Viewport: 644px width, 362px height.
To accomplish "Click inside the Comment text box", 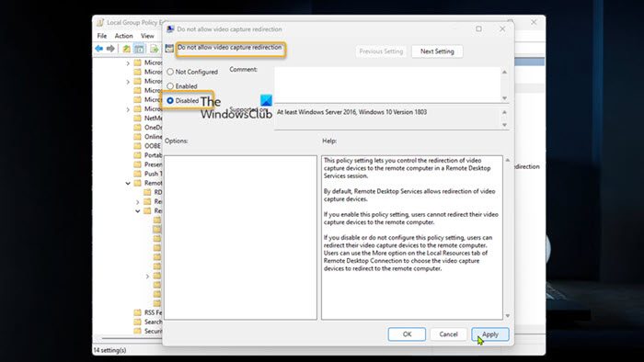I will pyautogui.click(x=387, y=85).
